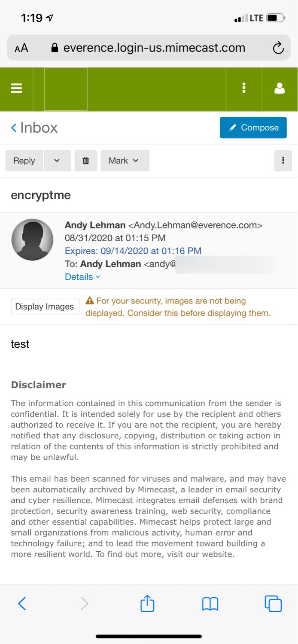Click the Reply button
Viewport: 298px width, 644px height.
[24, 161]
